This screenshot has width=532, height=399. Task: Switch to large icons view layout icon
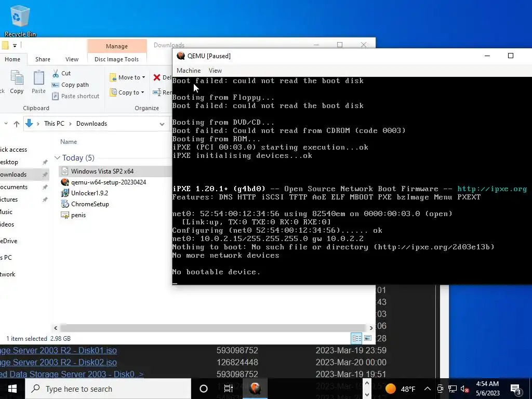[x=368, y=338]
